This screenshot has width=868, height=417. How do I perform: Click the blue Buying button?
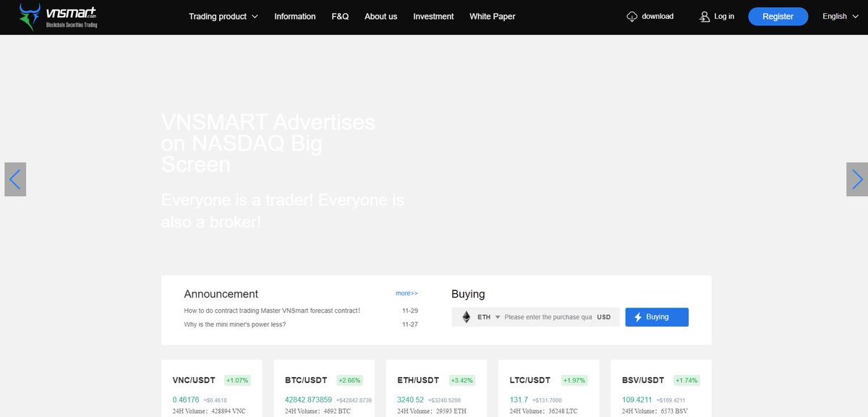[x=657, y=317]
